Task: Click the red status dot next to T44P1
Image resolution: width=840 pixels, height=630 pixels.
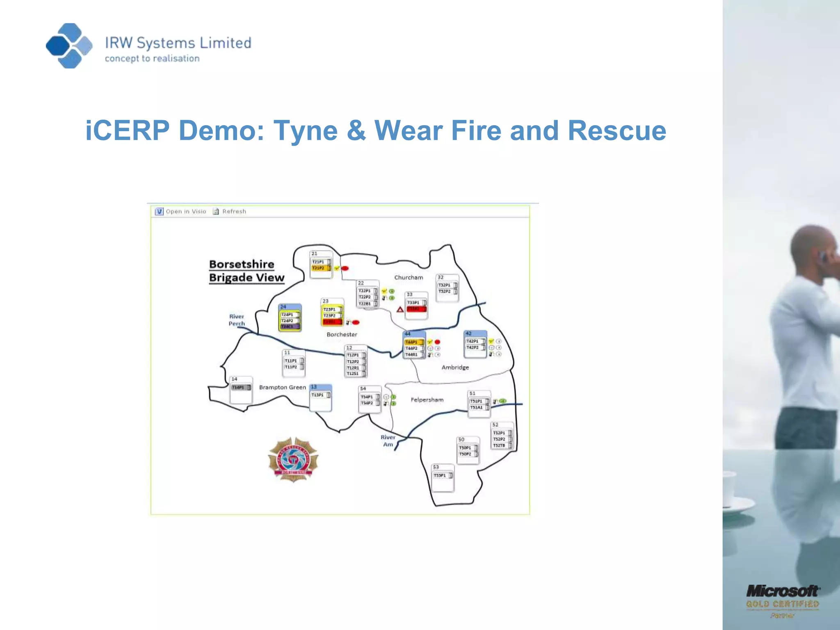Action: pos(437,342)
